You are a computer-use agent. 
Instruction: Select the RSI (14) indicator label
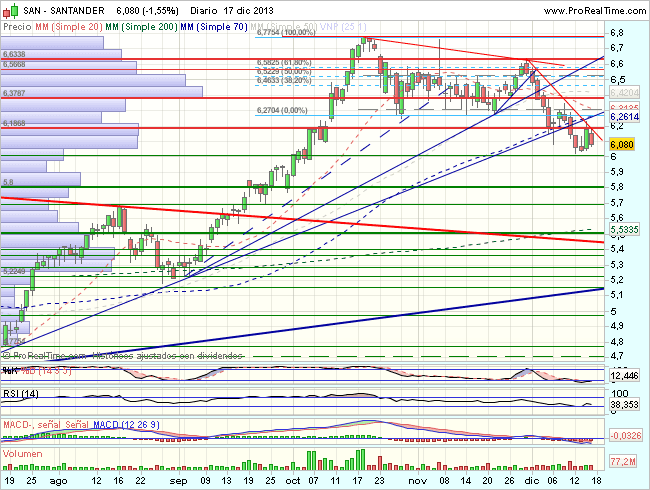click(x=20, y=393)
